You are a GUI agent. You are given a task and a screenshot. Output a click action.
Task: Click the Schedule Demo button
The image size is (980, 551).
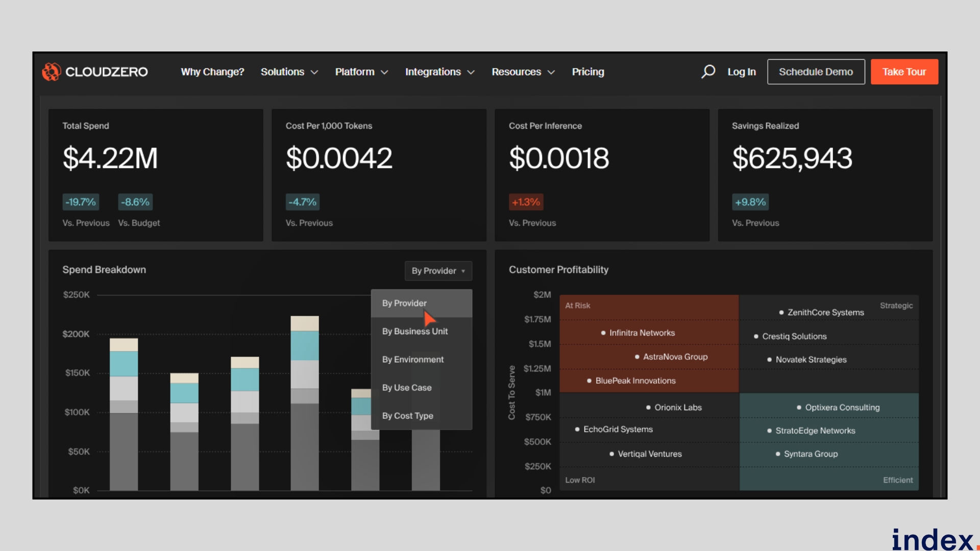pos(816,72)
